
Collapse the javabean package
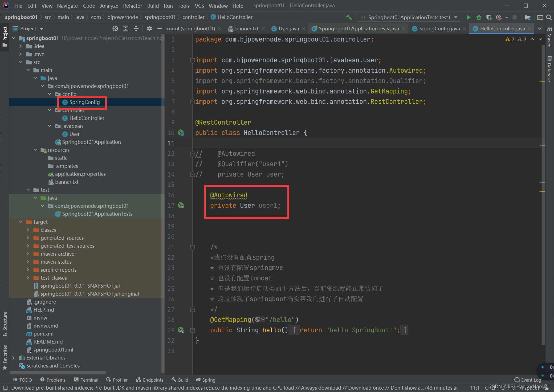tap(50, 126)
